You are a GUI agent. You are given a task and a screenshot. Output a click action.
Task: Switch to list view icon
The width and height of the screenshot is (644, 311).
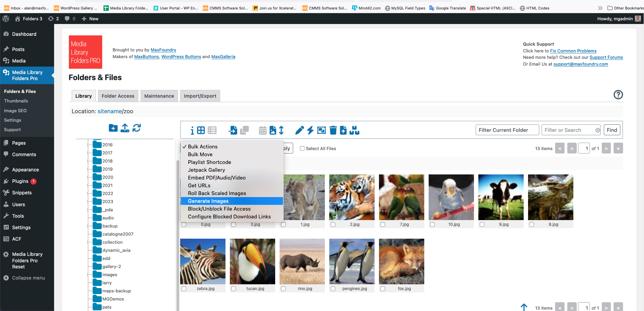click(x=212, y=130)
